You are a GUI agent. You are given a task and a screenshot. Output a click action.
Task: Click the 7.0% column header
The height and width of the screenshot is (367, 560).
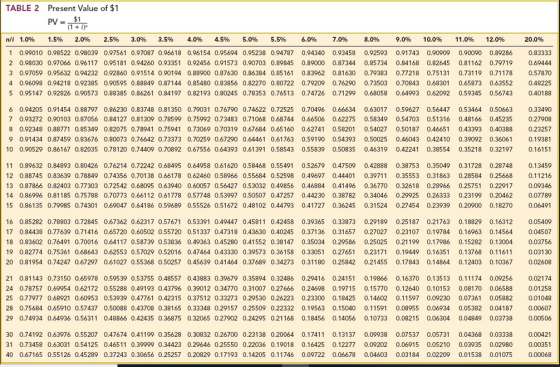coord(340,39)
